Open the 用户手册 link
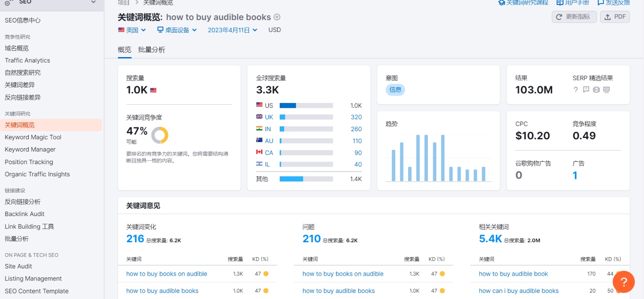The width and height of the screenshot is (644, 299). tap(573, 2)
